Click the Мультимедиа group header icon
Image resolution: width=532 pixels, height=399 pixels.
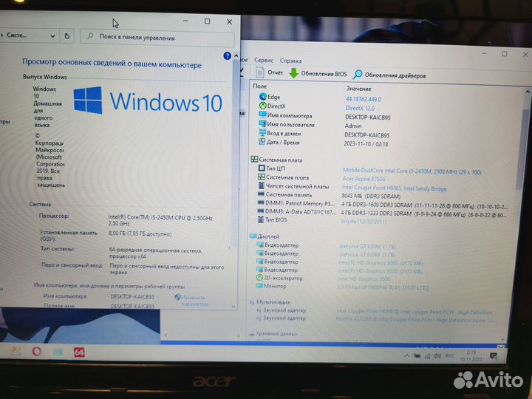[252, 301]
